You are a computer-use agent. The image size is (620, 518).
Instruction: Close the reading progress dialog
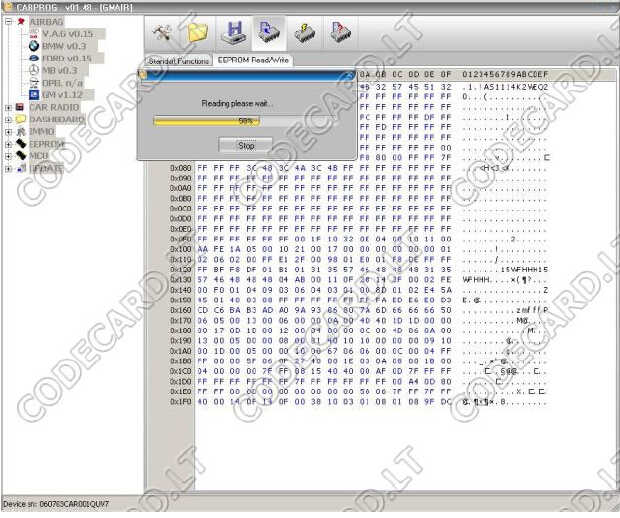pos(348,76)
